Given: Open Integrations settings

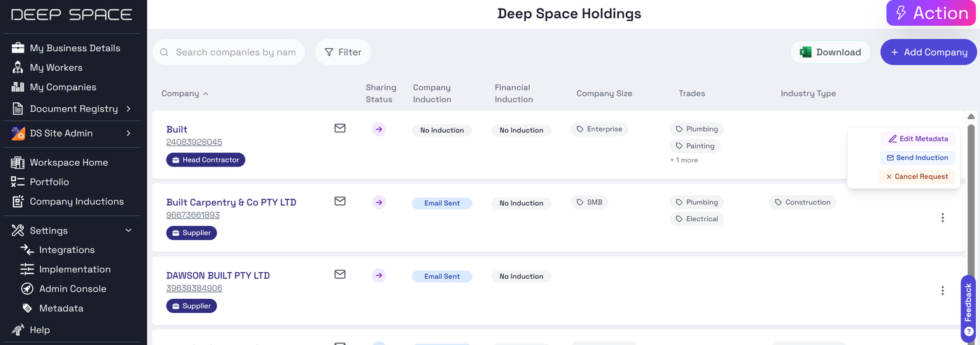Looking at the screenshot, I should point(66,250).
